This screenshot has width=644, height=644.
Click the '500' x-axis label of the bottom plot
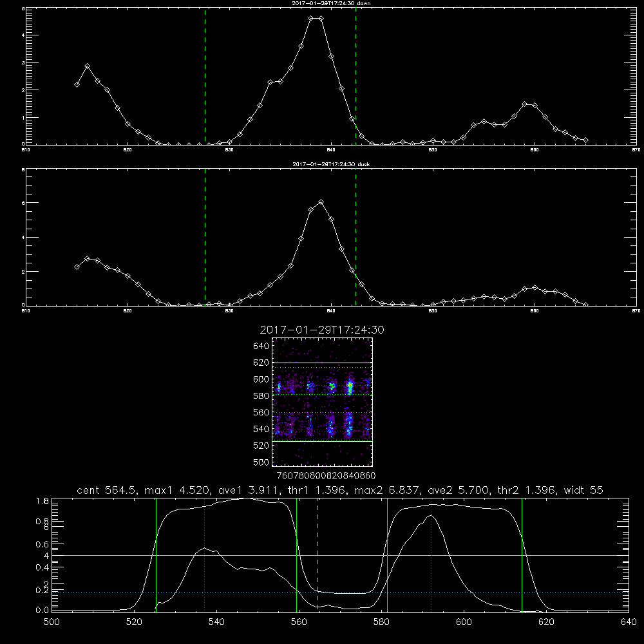click(x=52, y=622)
